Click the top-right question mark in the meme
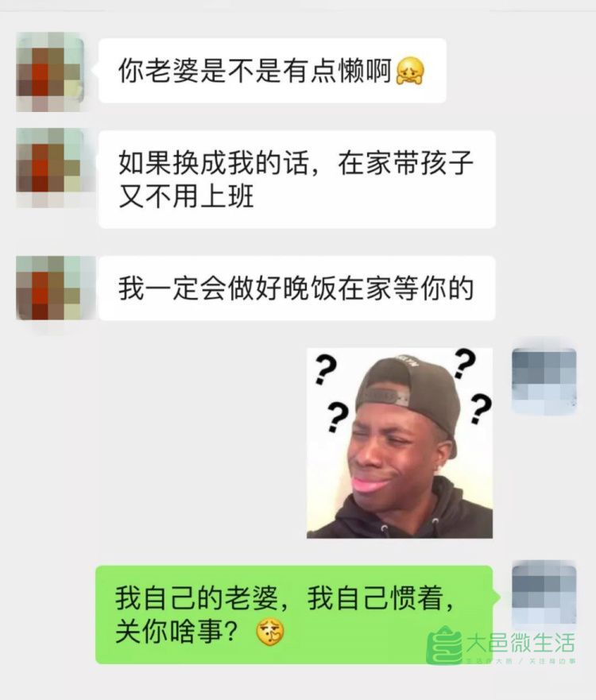Image resolution: width=596 pixels, height=700 pixels. coord(464,363)
